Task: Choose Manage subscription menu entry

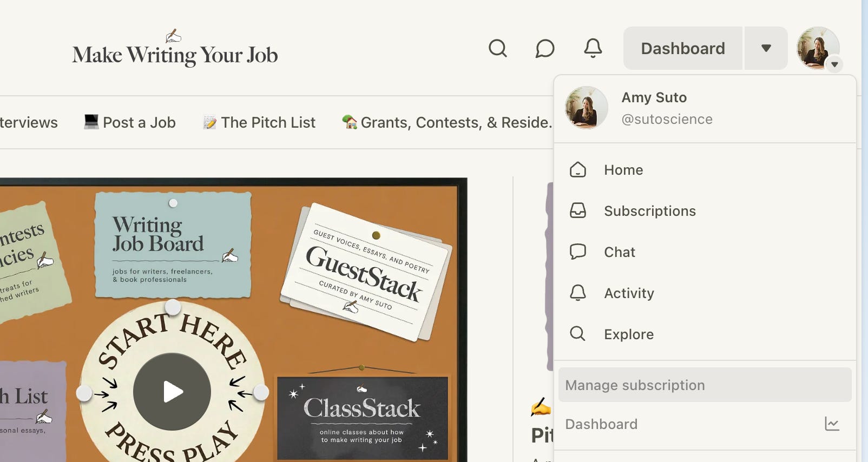Action: click(x=705, y=385)
